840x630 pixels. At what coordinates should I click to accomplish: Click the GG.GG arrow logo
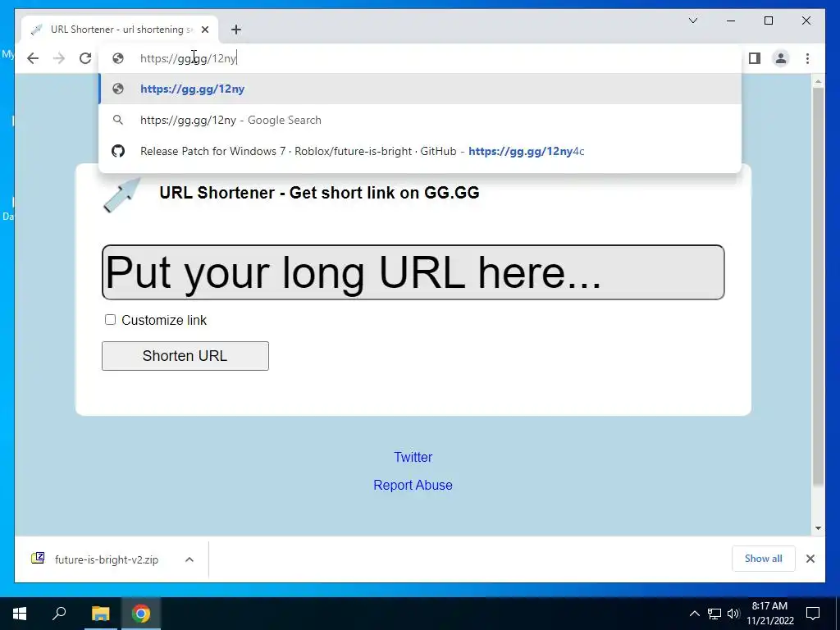[x=122, y=195]
